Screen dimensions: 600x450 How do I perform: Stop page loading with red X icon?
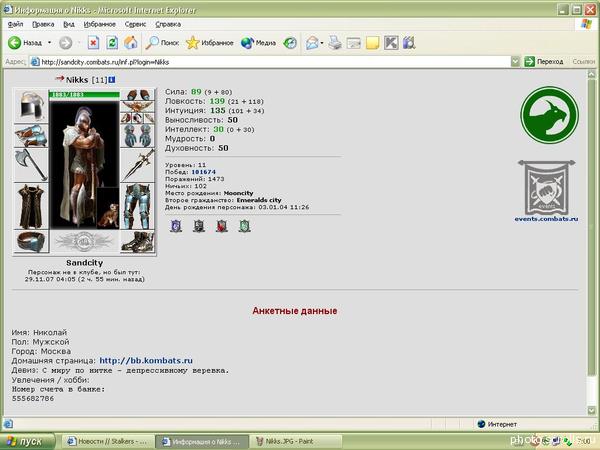click(93, 42)
